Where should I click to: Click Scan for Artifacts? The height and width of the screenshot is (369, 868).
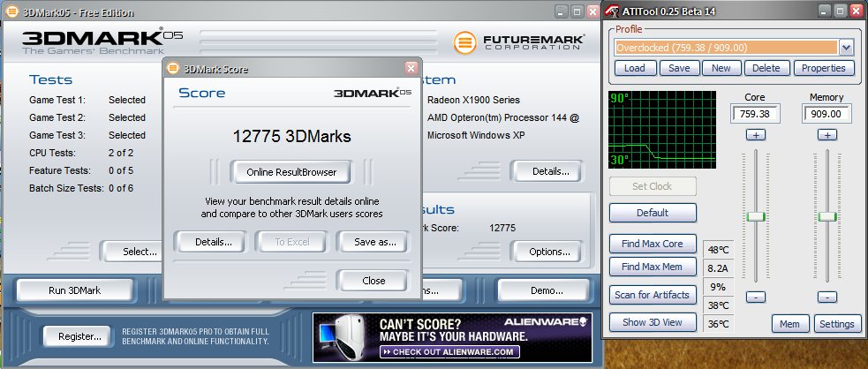click(x=653, y=295)
